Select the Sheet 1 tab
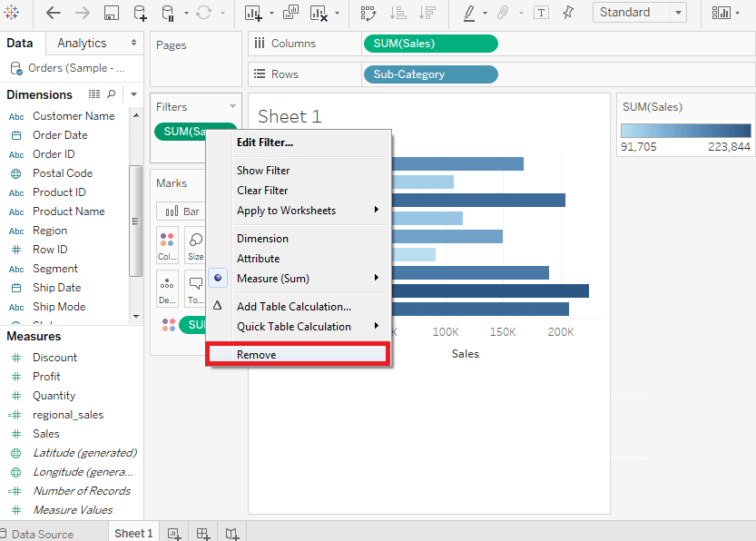 [x=133, y=534]
